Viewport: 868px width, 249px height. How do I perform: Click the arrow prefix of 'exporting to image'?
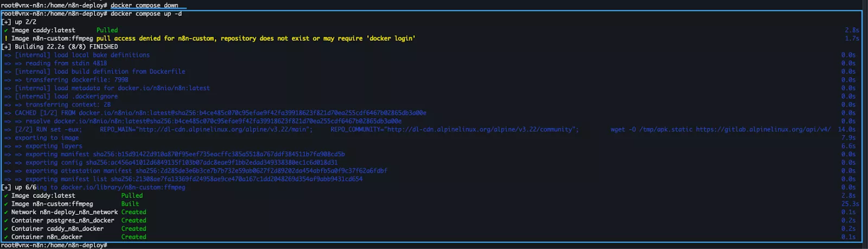pos(8,138)
